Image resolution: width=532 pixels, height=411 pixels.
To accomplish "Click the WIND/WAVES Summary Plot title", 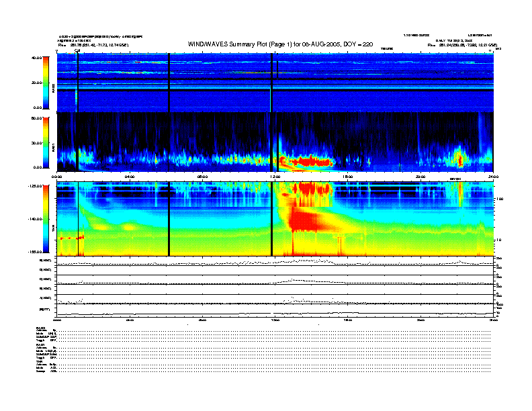I will coord(280,44).
